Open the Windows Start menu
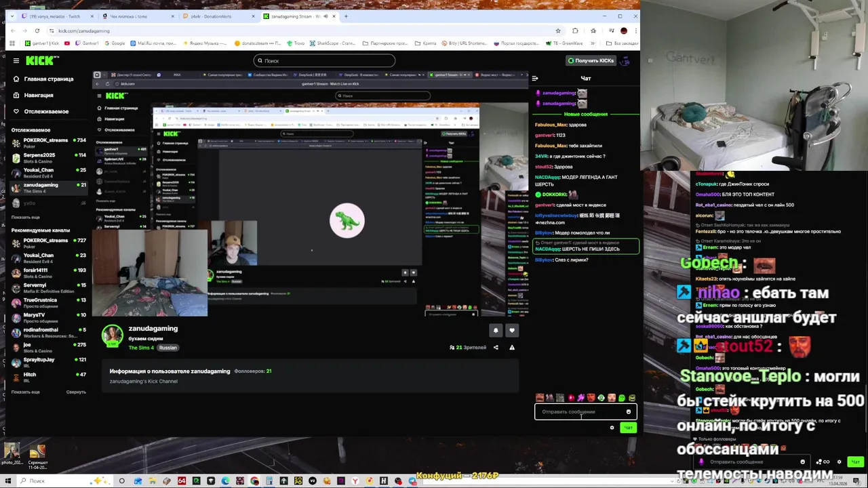This screenshot has height=488, width=868. 7,481
